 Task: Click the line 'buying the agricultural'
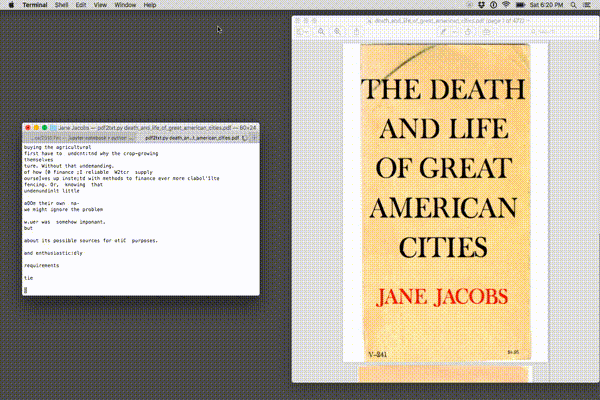click(57, 147)
